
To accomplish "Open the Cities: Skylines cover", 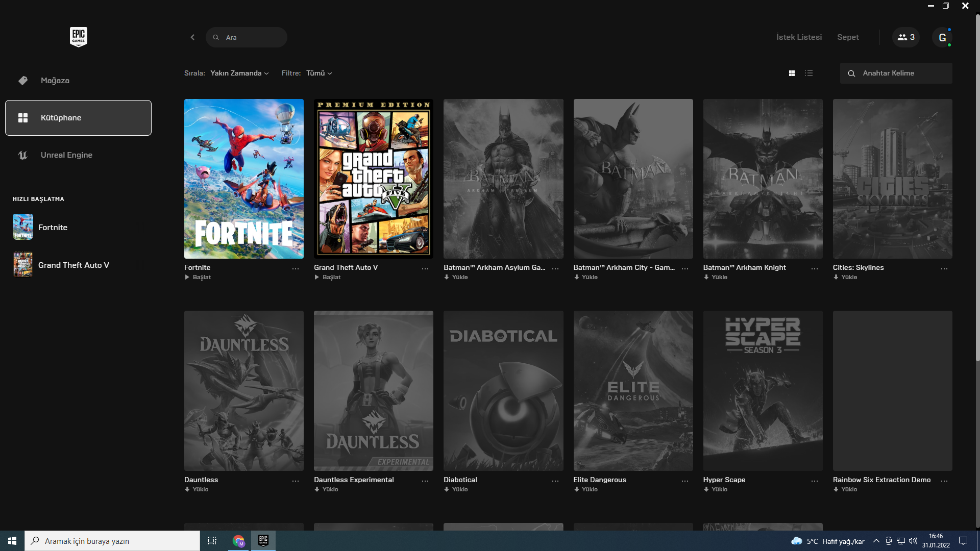I will (893, 179).
